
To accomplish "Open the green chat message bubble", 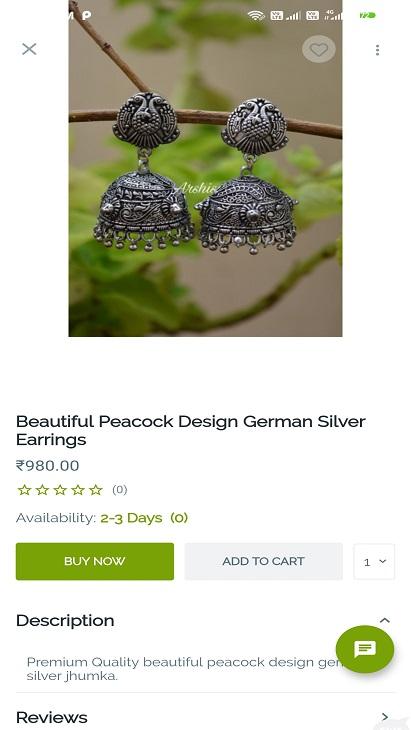I will 365,649.
